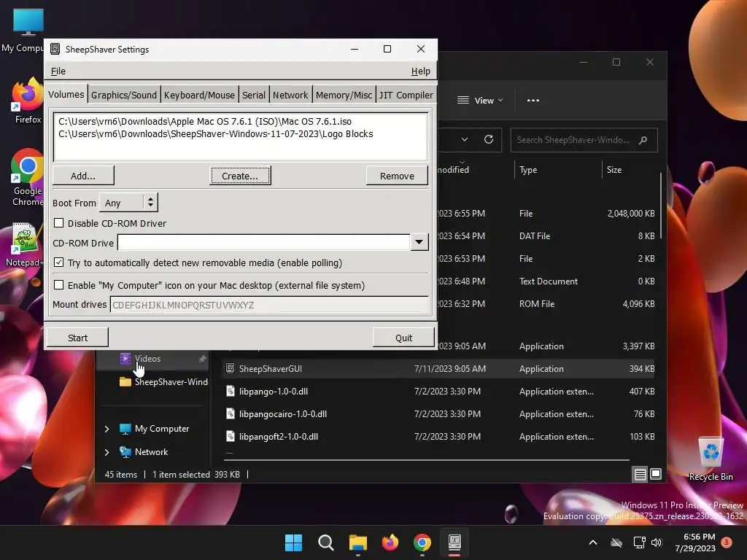The image size is (747, 560).
Task: Switch Explorer to details view layout
Action: pos(640,474)
